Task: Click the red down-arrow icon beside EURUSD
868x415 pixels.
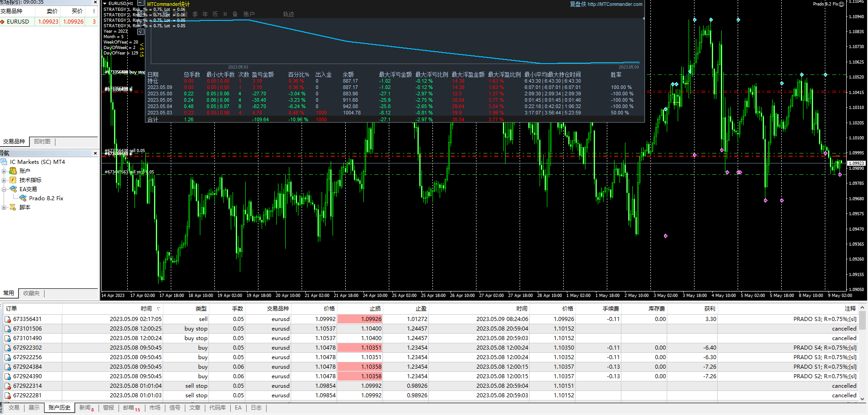Action: point(3,22)
